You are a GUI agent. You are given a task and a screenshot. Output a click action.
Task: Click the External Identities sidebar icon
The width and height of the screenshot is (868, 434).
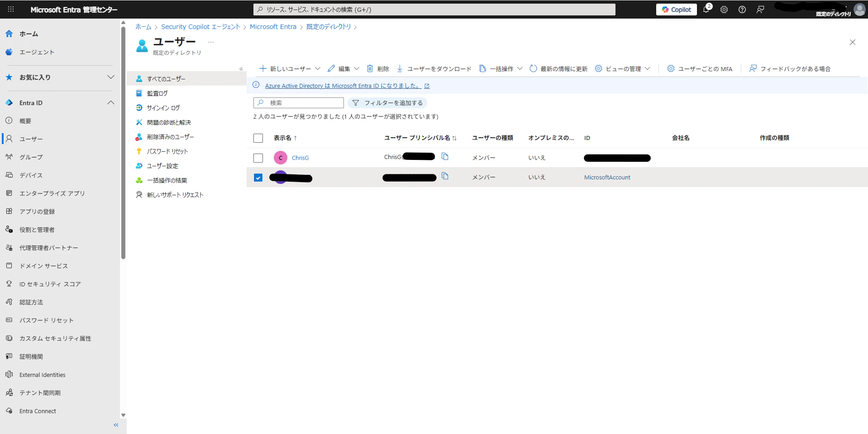9,374
